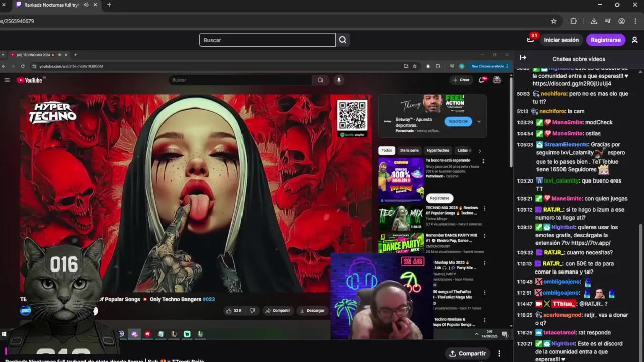Open the 7tv.app link in chat
Screen dimensions: 644x362
[591, 243]
